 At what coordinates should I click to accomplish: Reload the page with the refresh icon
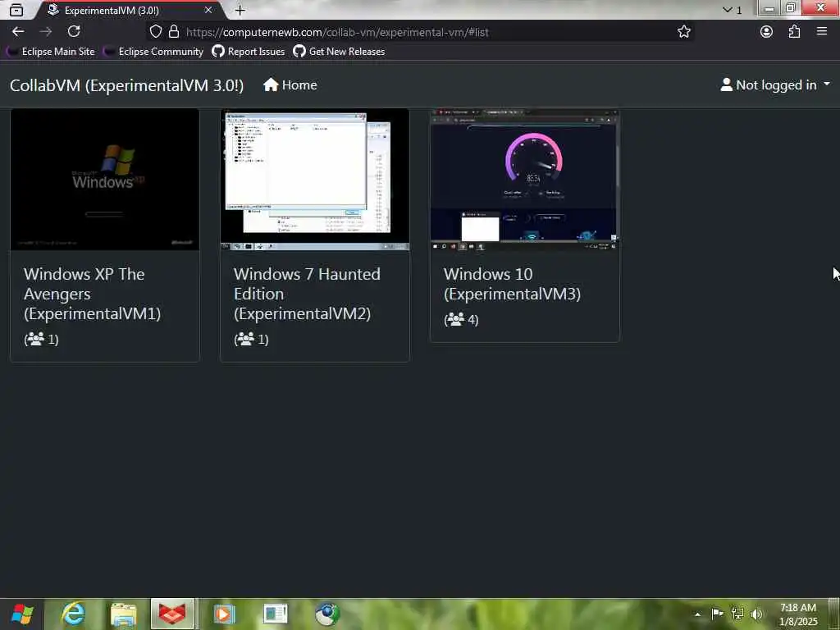[74, 32]
